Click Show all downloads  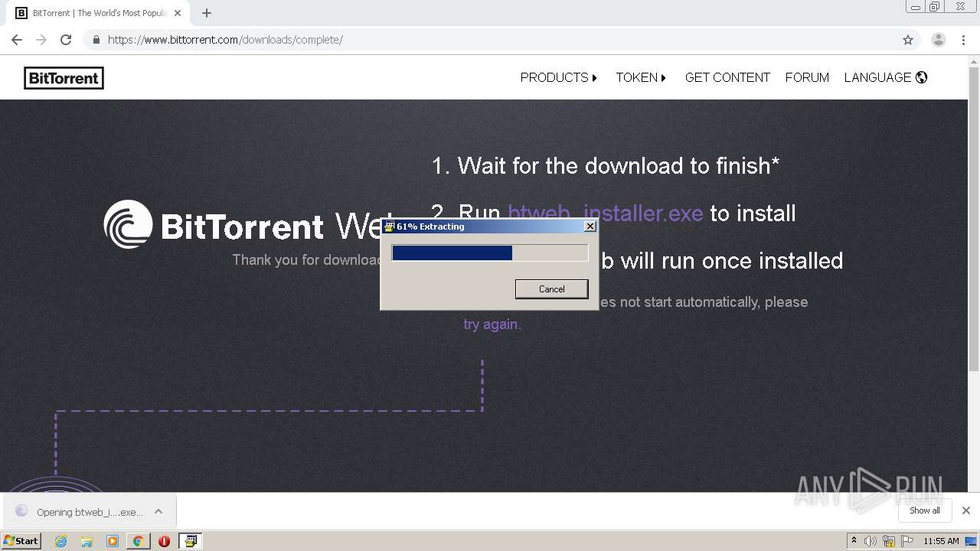(x=925, y=510)
